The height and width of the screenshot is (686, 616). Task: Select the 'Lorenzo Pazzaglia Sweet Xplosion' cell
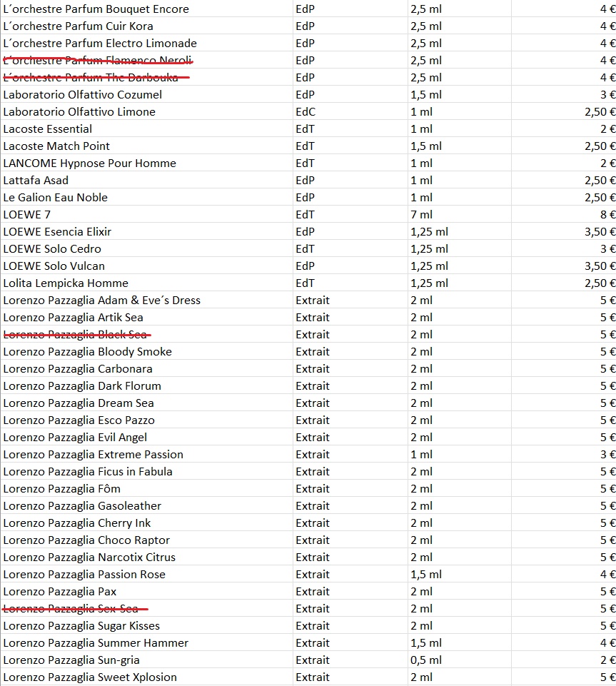[x=90, y=677]
